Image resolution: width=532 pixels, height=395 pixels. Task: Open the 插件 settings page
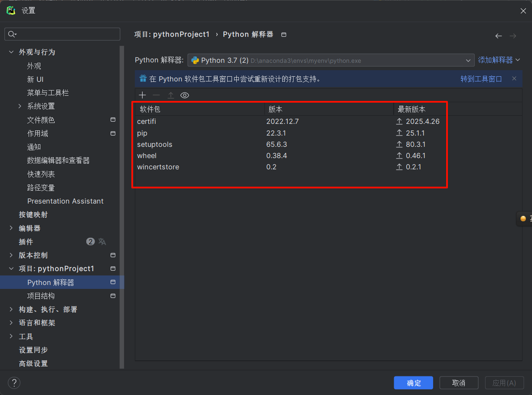(x=26, y=242)
